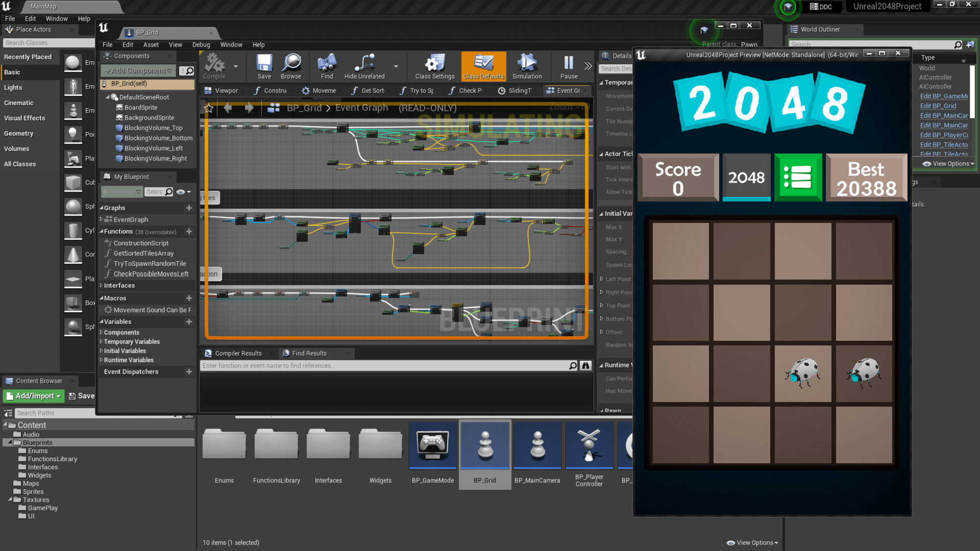Image resolution: width=980 pixels, height=551 pixels.
Task: Click the Find binoculars icon
Action: (327, 66)
